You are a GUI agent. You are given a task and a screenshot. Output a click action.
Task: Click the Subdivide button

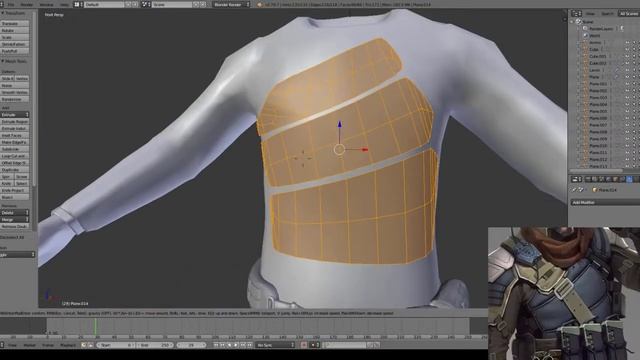pyautogui.click(x=15, y=149)
